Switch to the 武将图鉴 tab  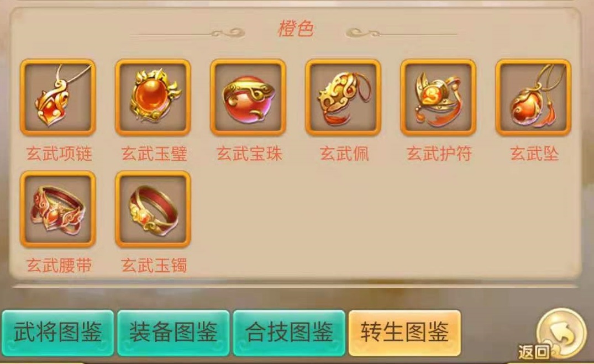58,333
